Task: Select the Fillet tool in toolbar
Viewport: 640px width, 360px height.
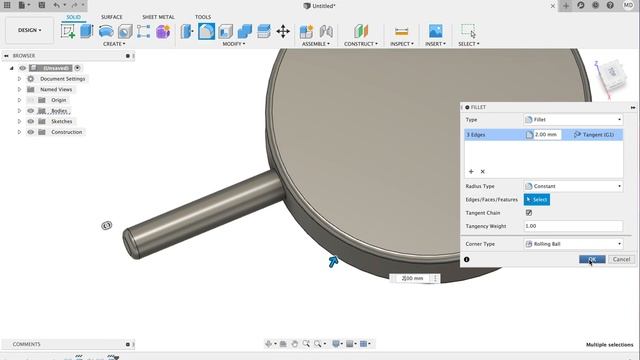Action: [207, 31]
